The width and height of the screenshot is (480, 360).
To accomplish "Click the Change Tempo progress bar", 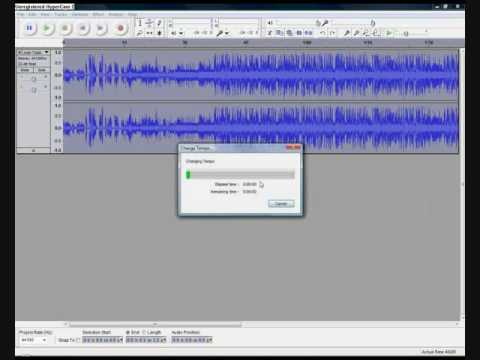I will point(240,174).
